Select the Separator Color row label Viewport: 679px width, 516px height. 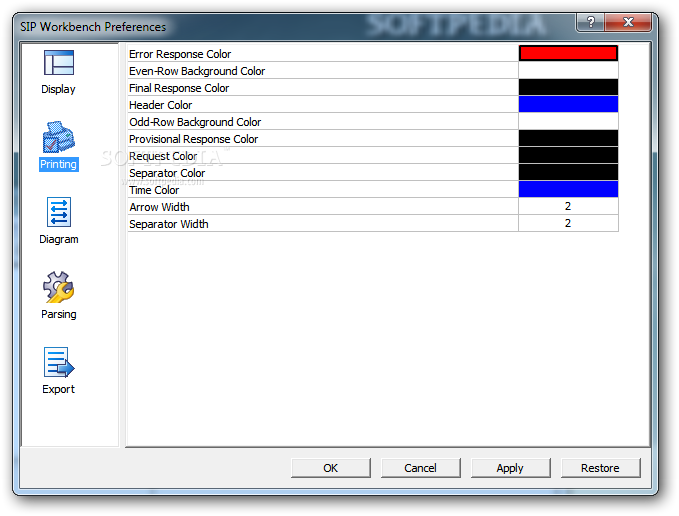(167, 173)
